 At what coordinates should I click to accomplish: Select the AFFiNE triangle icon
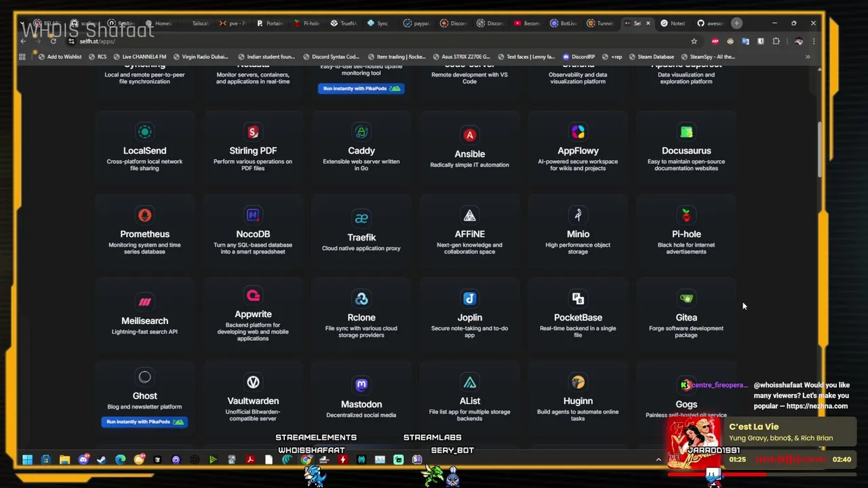469,215
